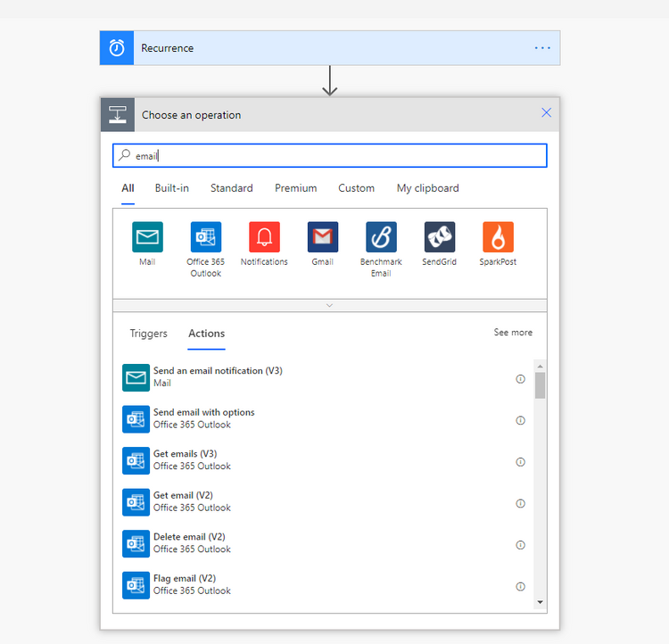Viewport: 669px width, 644px height.
Task: Click the See more link
Action: (513, 333)
